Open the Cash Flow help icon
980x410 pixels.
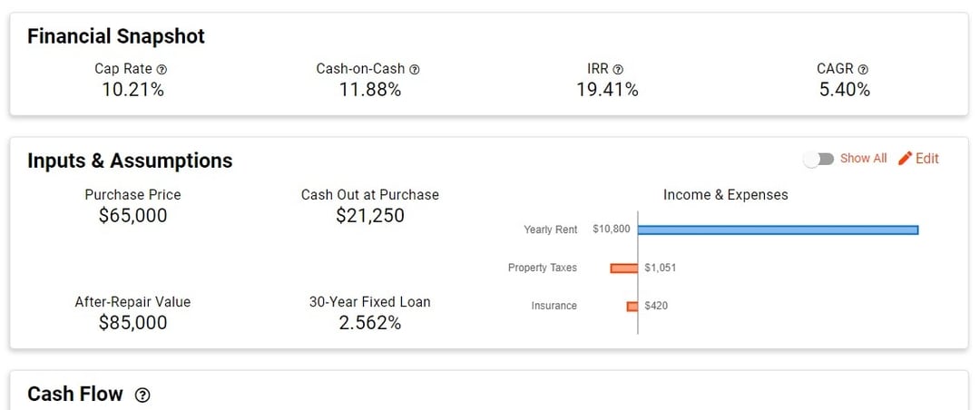click(x=143, y=395)
